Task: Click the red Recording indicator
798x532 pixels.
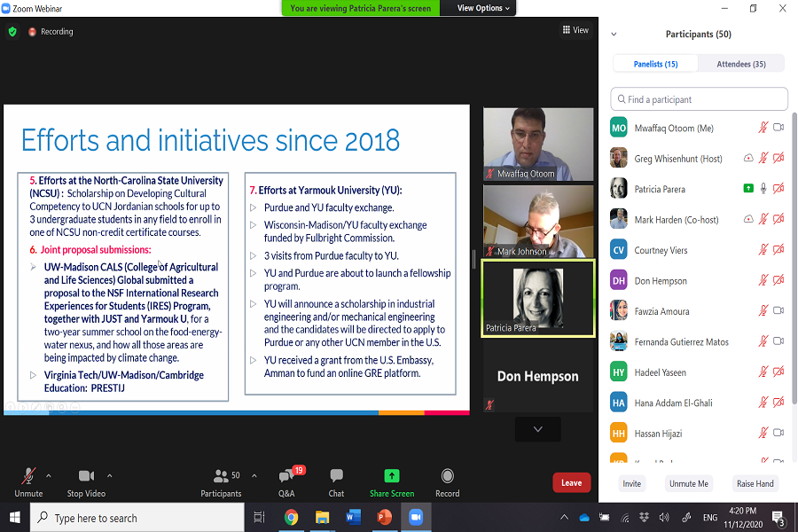Action: [51, 32]
